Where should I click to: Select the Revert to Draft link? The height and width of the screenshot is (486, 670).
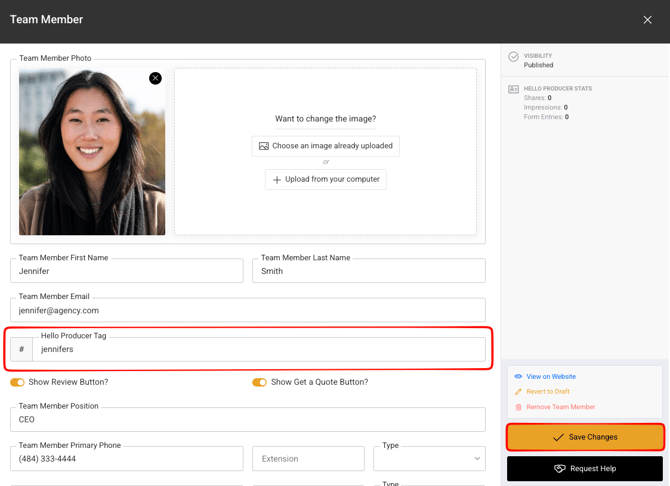(x=548, y=392)
